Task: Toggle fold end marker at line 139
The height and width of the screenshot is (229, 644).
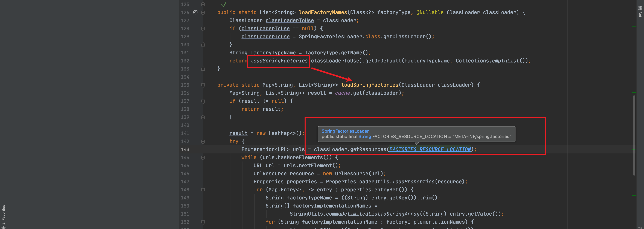Action: click(203, 117)
